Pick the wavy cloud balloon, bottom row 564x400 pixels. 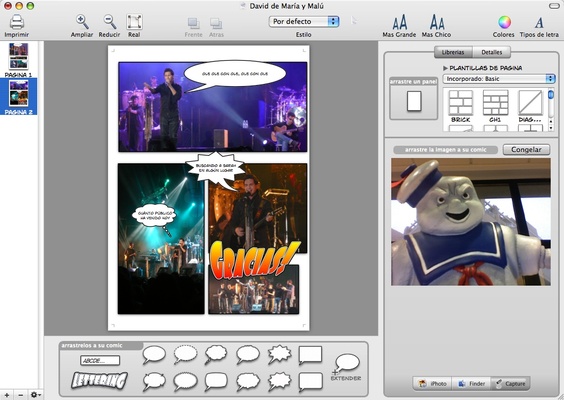point(248,381)
